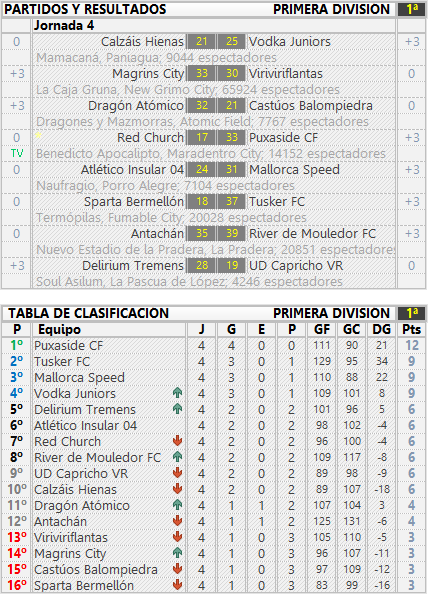Click the Pts column header
The height and width of the screenshot is (594, 428).
coord(411,329)
